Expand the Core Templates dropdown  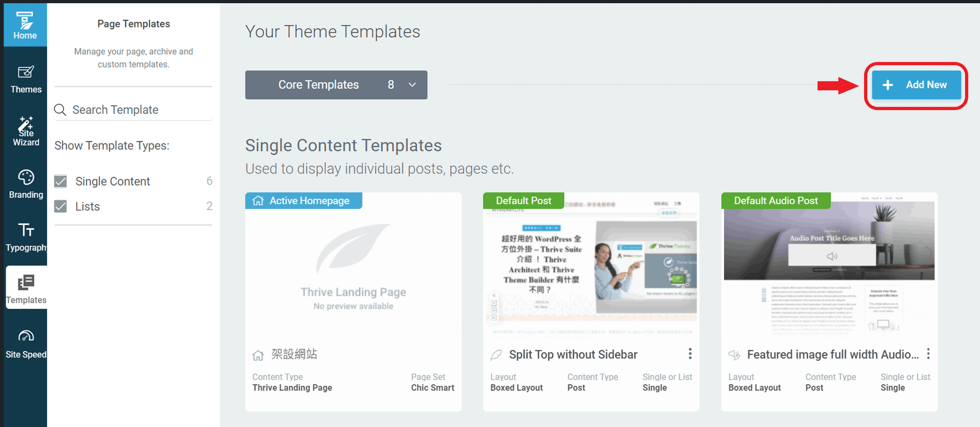(336, 85)
